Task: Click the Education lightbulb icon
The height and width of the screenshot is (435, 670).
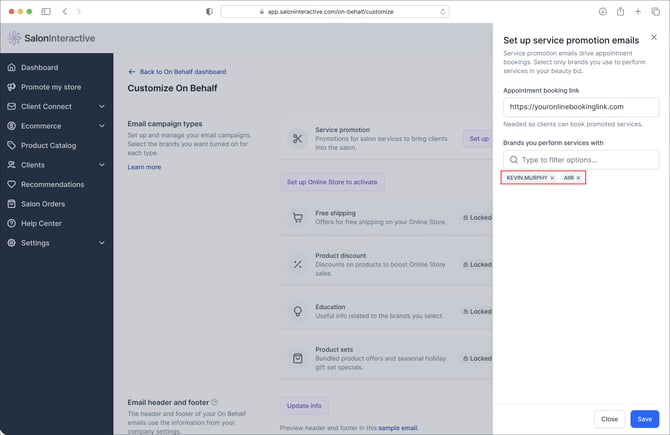Action: coord(298,311)
